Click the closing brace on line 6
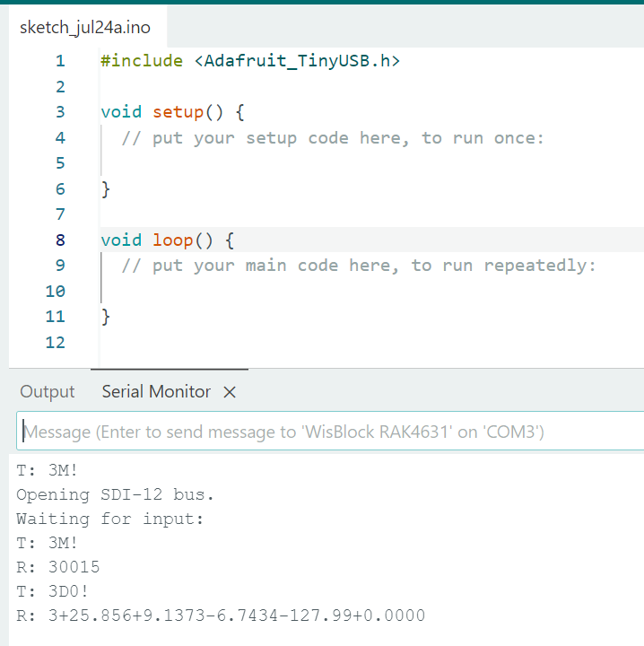Screen dimensions: 644x646 pyautogui.click(x=106, y=189)
